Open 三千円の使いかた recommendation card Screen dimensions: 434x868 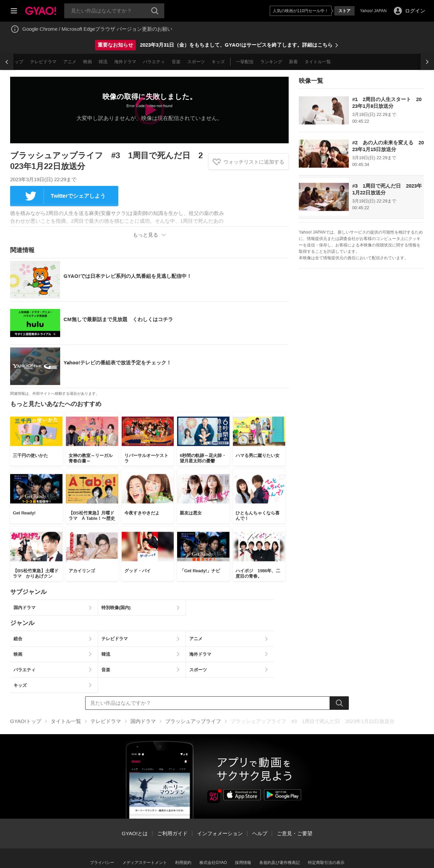(37, 439)
